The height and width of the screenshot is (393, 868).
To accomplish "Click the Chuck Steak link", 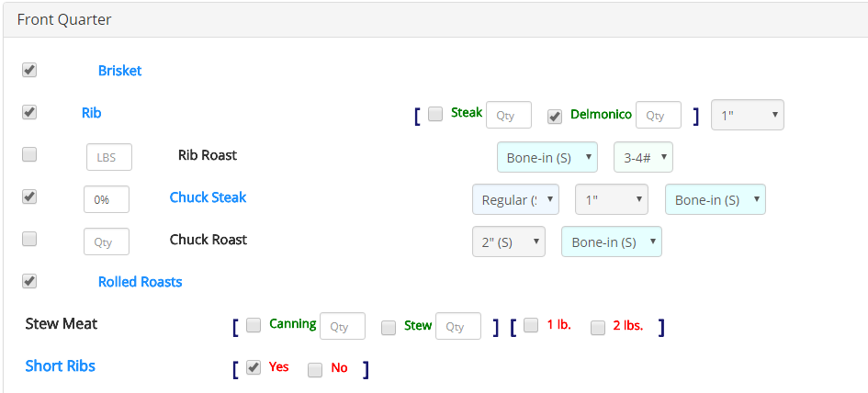I will pyautogui.click(x=208, y=197).
